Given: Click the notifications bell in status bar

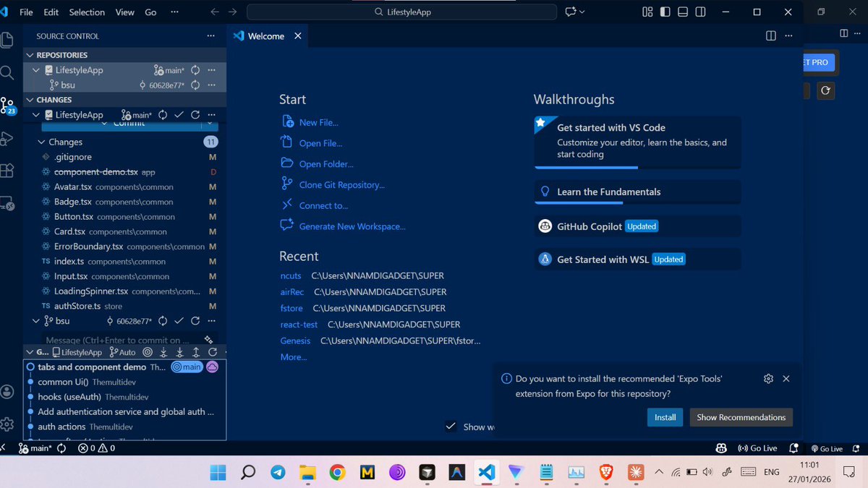Looking at the screenshot, I should (793, 448).
